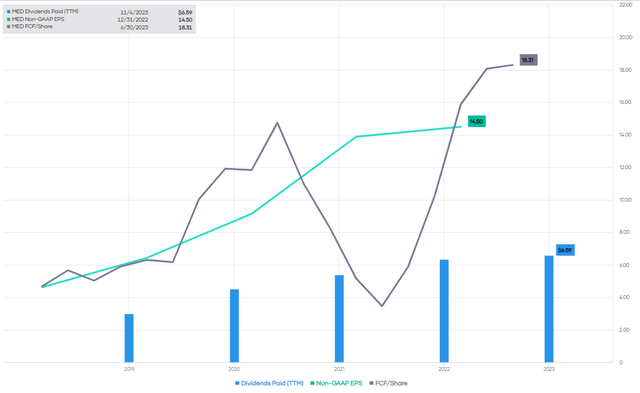Toggle FCF/Share legend entry below chart
Screen dimensions: 640x393
(x=388, y=383)
